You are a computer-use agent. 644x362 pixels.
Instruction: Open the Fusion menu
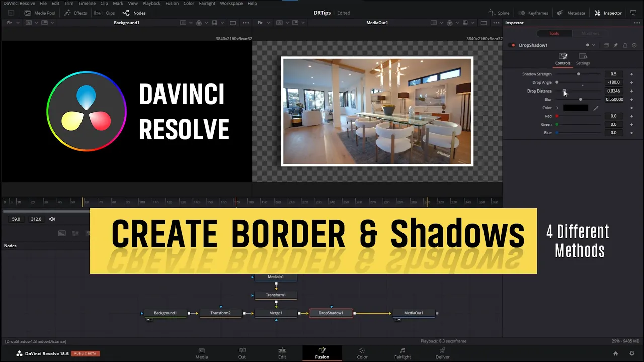(x=172, y=3)
